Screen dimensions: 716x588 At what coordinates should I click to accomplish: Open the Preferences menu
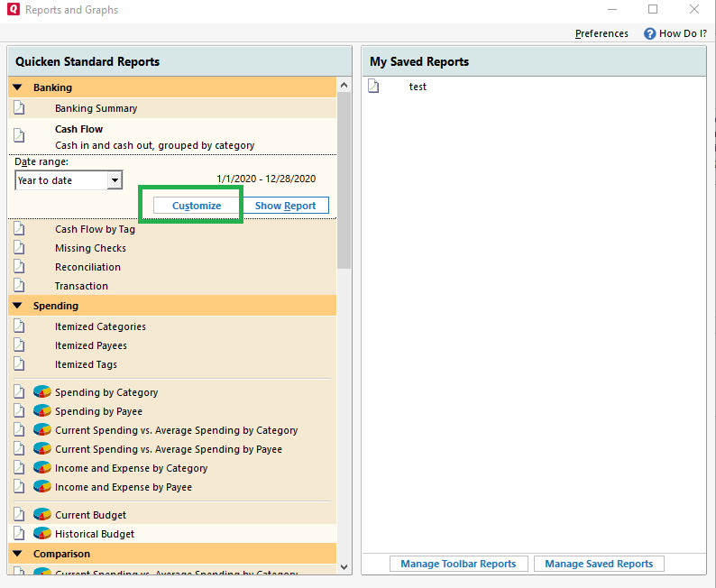pos(601,33)
